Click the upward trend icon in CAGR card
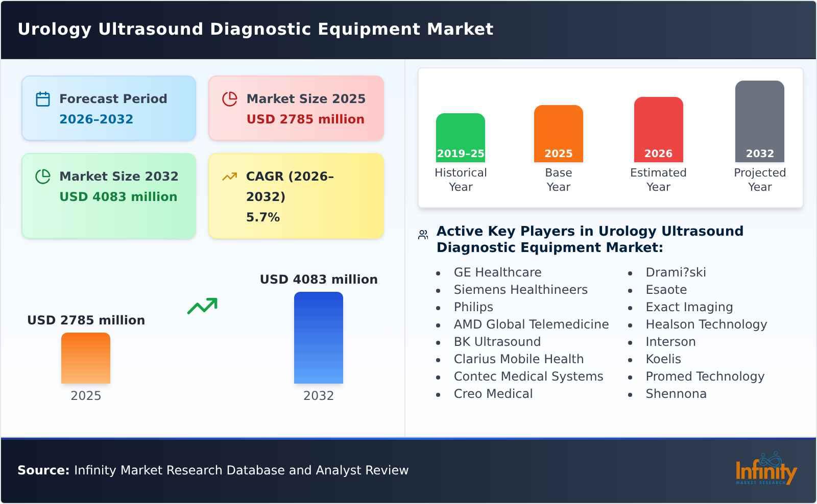Screen dimensions: 817x504 coord(230,176)
